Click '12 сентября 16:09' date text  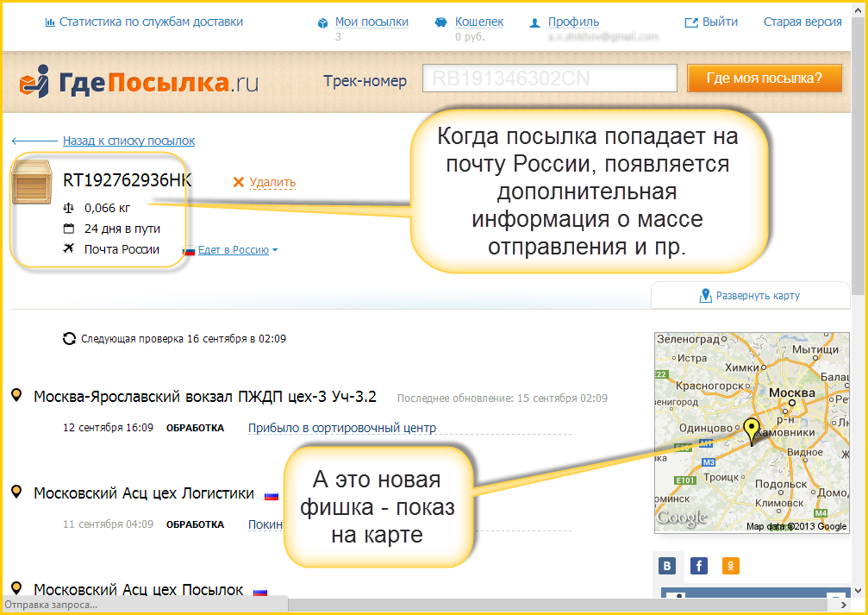[108, 428]
